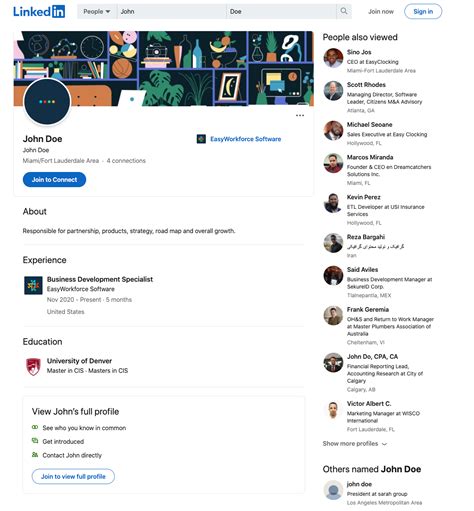Click Sino Jos profile photo

(333, 58)
